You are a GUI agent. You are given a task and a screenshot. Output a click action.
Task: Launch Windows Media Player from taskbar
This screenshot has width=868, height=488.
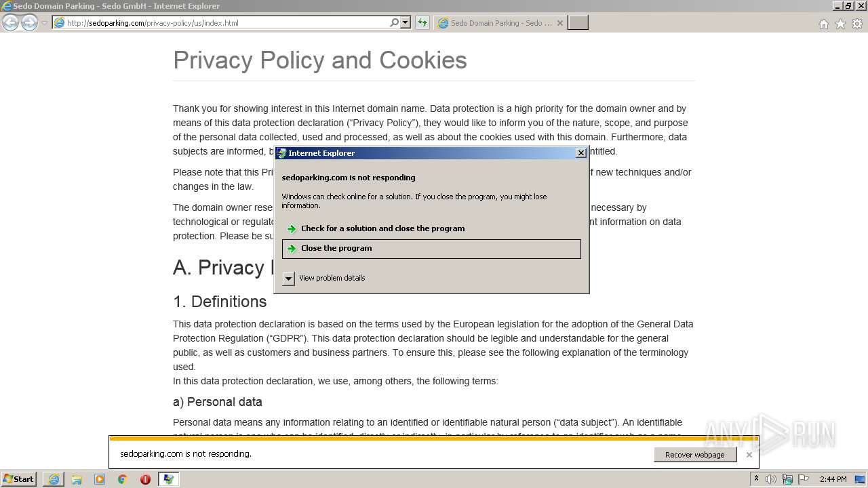pyautogui.click(x=100, y=479)
